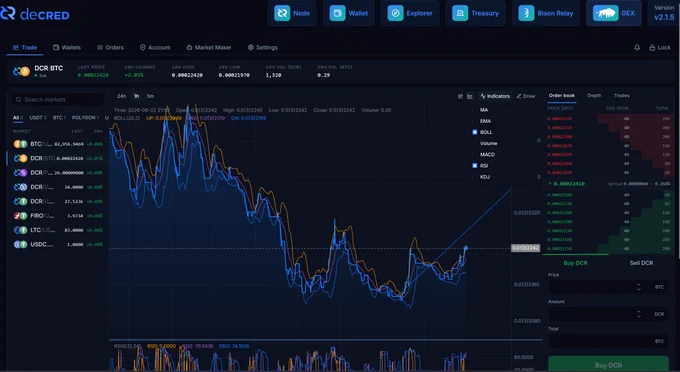Set chart interval to 24h
Image resolution: width=680 pixels, height=372 pixels.
121,96
